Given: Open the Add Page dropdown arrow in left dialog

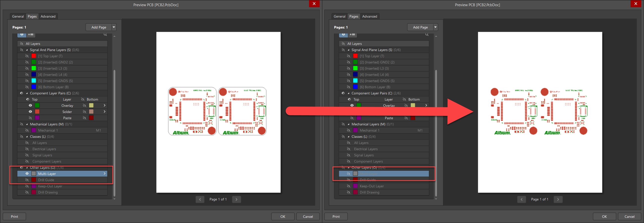Looking at the screenshot, I should [114, 27].
